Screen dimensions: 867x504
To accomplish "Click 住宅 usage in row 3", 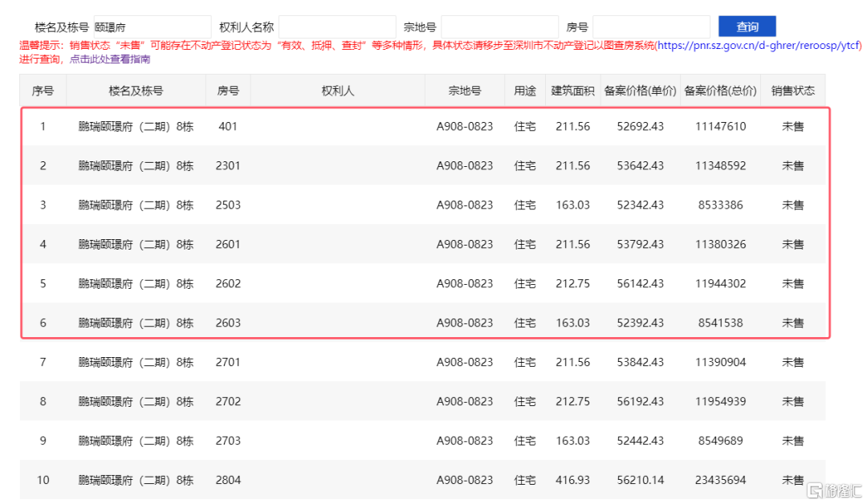I will pos(525,205).
